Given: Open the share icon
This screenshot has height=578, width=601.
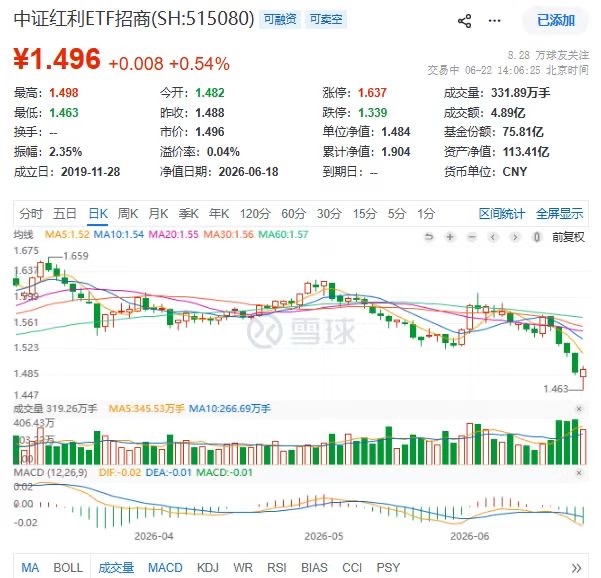Looking at the screenshot, I should 465,21.
